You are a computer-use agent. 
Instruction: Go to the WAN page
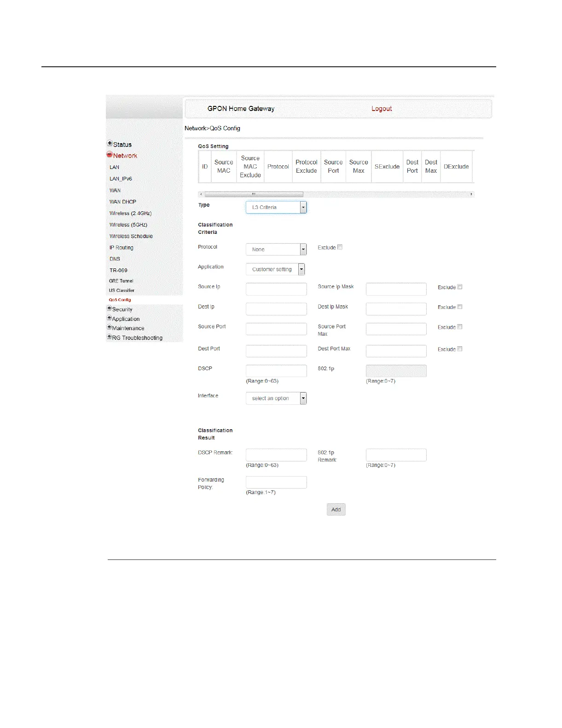115,190
